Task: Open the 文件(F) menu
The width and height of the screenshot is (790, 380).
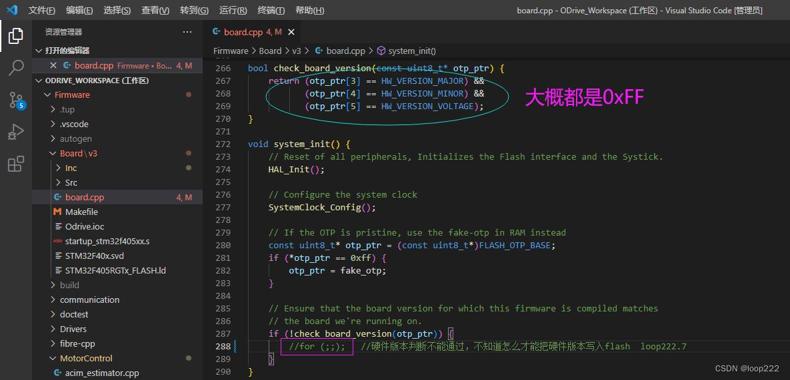Action: click(42, 10)
